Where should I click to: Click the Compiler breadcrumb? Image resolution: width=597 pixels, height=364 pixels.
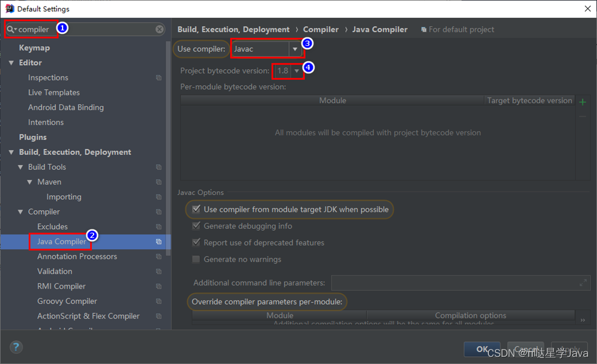pyautogui.click(x=321, y=29)
